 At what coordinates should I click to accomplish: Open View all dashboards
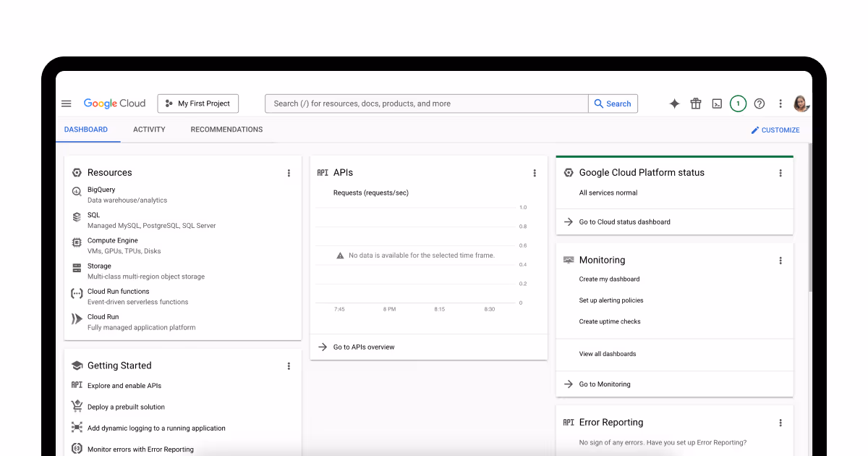(x=608, y=354)
